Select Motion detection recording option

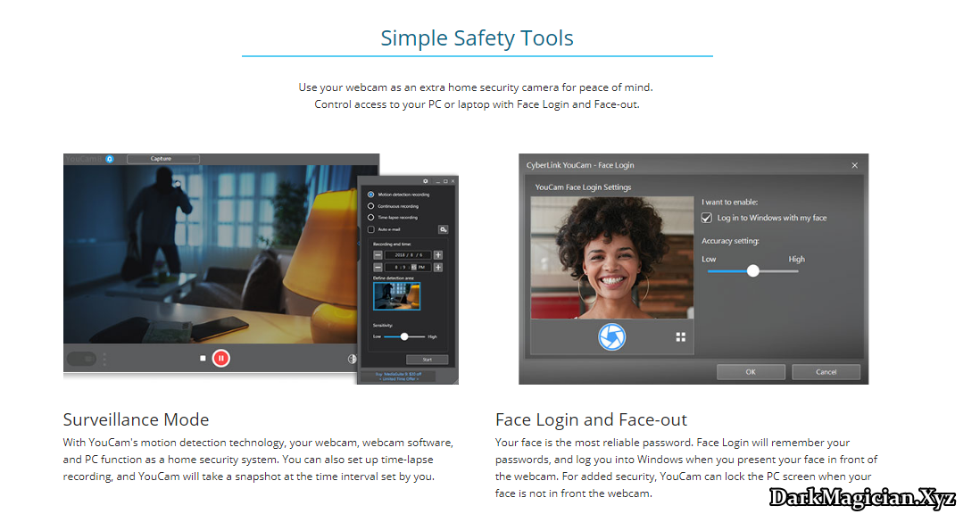[399, 195]
